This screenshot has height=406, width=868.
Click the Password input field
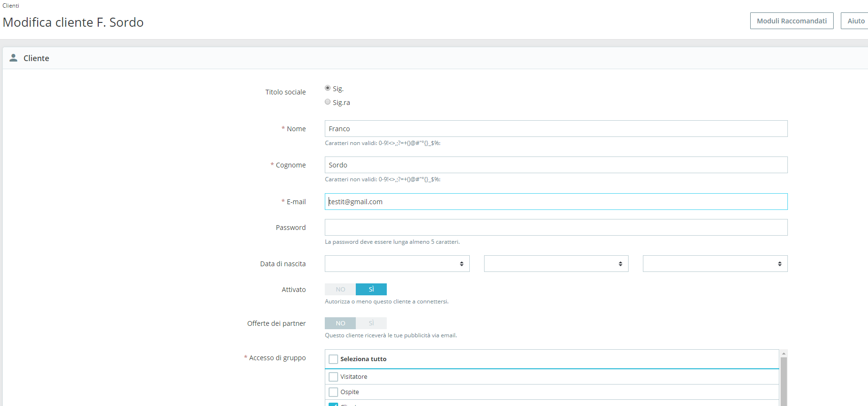coord(556,227)
